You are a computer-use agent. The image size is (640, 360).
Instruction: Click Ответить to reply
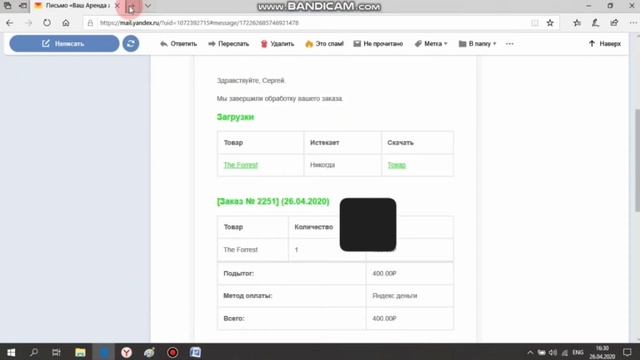tap(178, 44)
